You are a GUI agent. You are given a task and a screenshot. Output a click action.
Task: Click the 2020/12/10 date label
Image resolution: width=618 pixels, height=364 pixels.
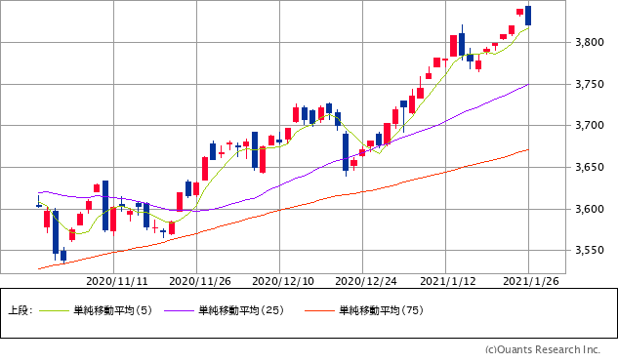(x=283, y=281)
